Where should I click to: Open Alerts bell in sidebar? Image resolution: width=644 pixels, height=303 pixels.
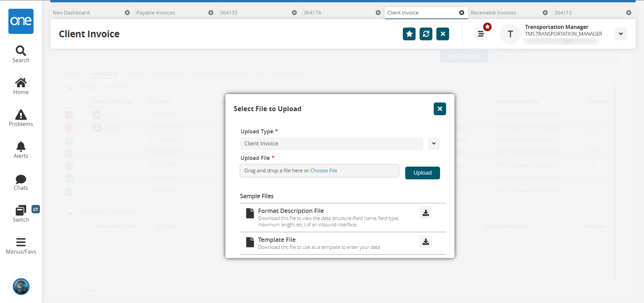[21, 147]
